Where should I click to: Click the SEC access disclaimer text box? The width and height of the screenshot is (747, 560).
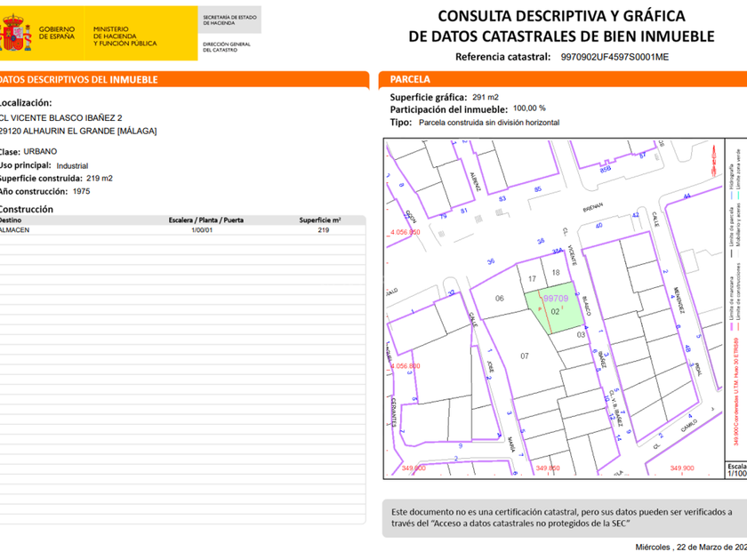tap(565, 518)
